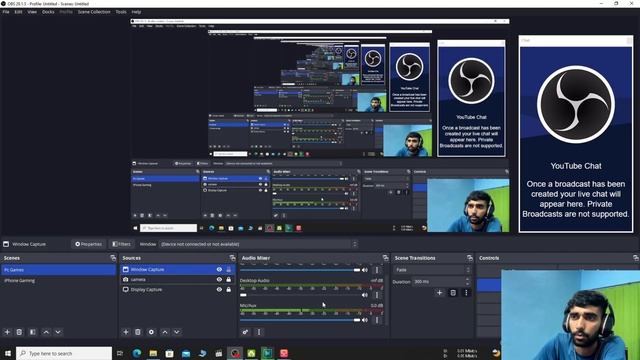This screenshot has width=640, height=360.
Task: Open Mic/Aux track options menu
Action: (377, 320)
